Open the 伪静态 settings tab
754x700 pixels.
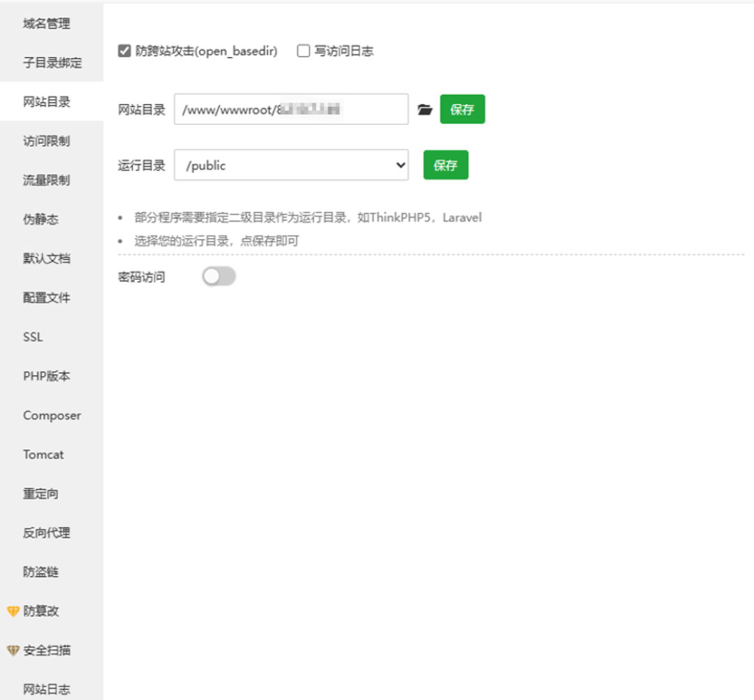tap(40, 219)
